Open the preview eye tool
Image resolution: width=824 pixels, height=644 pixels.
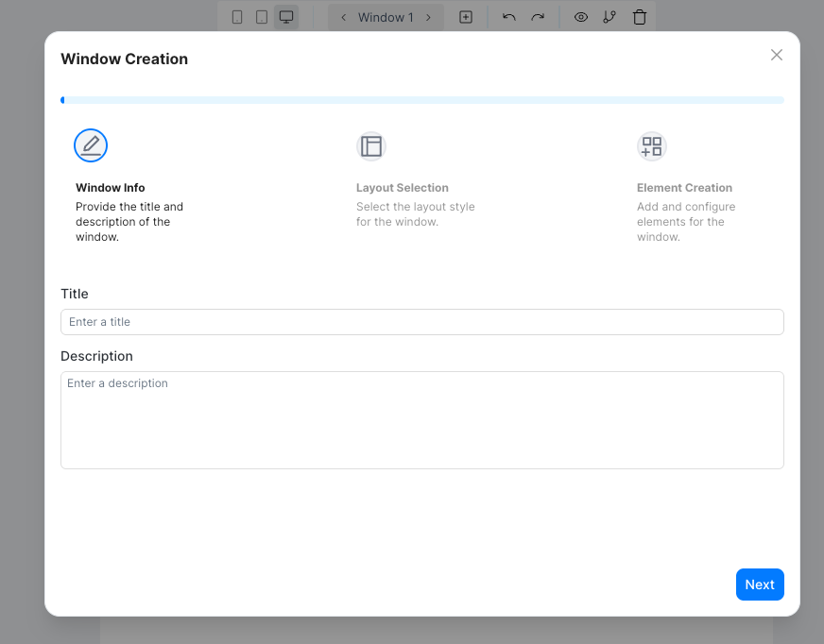pyautogui.click(x=581, y=16)
